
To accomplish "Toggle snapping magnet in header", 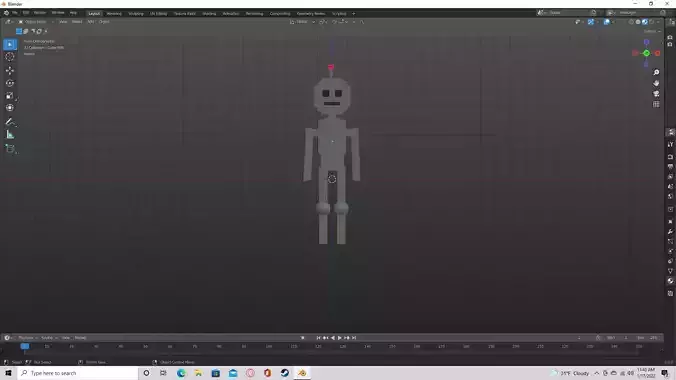I will tap(335, 22).
